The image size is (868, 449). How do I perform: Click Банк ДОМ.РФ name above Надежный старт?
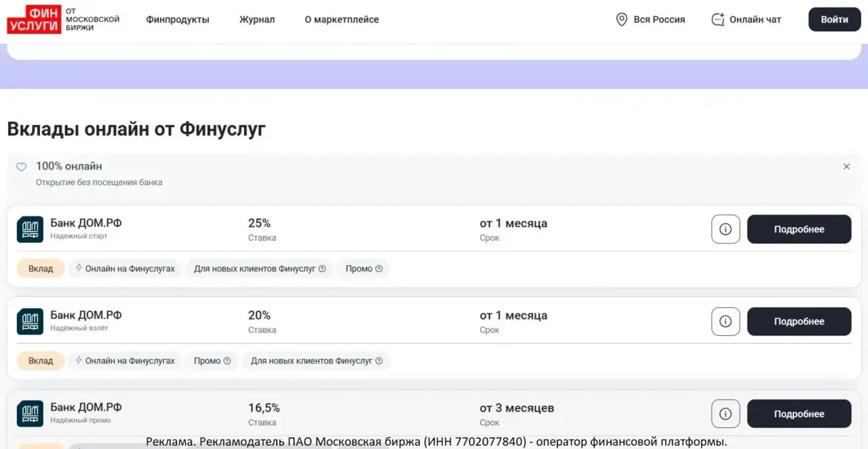86,223
